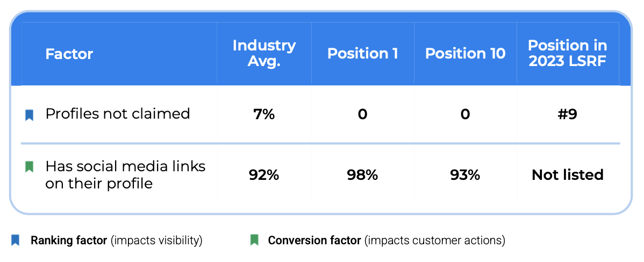Select the 7% industry average value
The width and height of the screenshot is (644, 262).
(264, 114)
